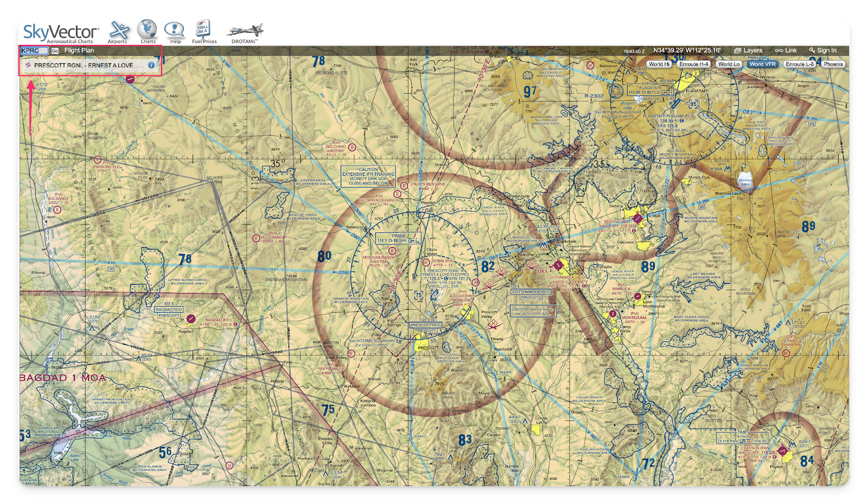Click the purple airport icon in suggestion row
868x504 pixels.
pos(28,65)
